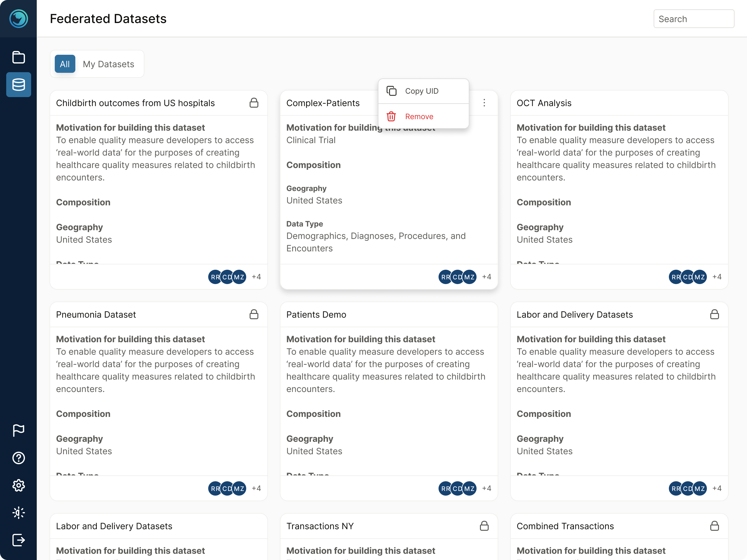This screenshot has width=747, height=560.
Task: Switch to the My Datasets tab
Action: [108, 64]
